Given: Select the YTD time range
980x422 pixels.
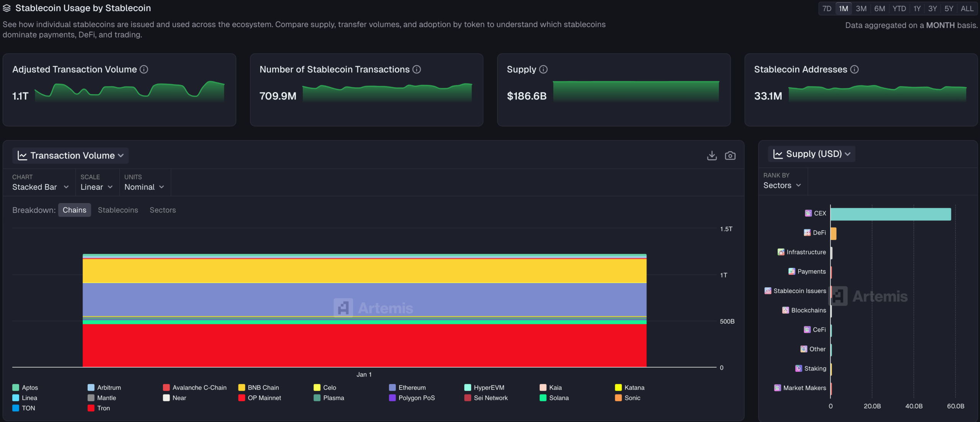Looking at the screenshot, I should click(x=899, y=8).
